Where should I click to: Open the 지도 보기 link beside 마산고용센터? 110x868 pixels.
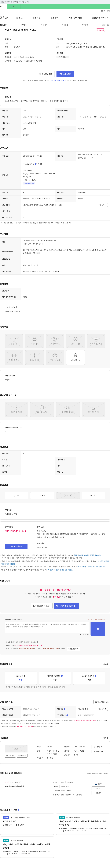(x=102, y=709)
